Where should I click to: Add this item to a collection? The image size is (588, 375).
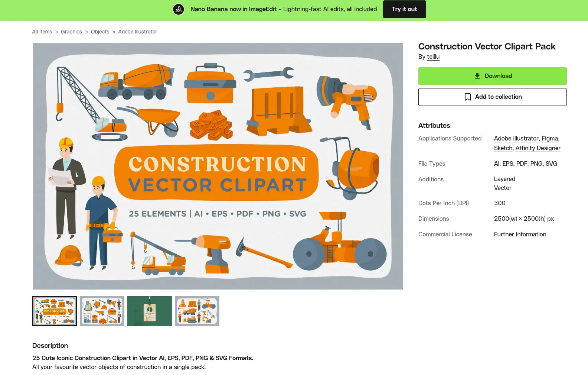[492, 97]
